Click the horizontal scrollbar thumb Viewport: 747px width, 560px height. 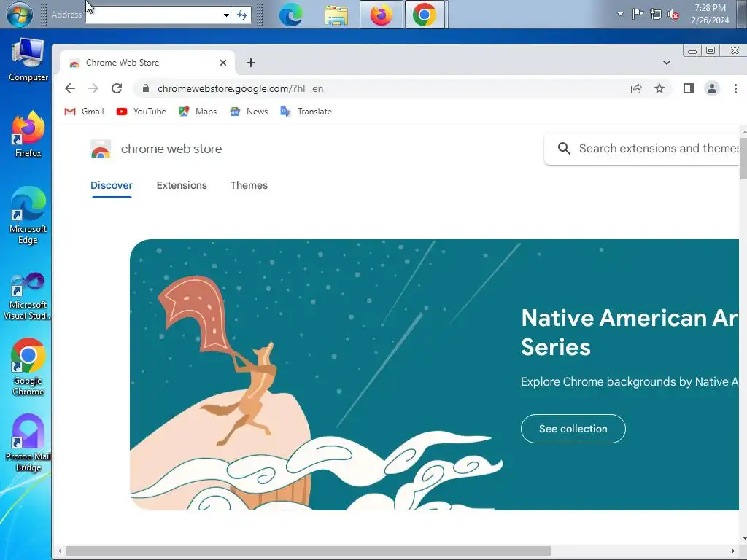pos(309,551)
